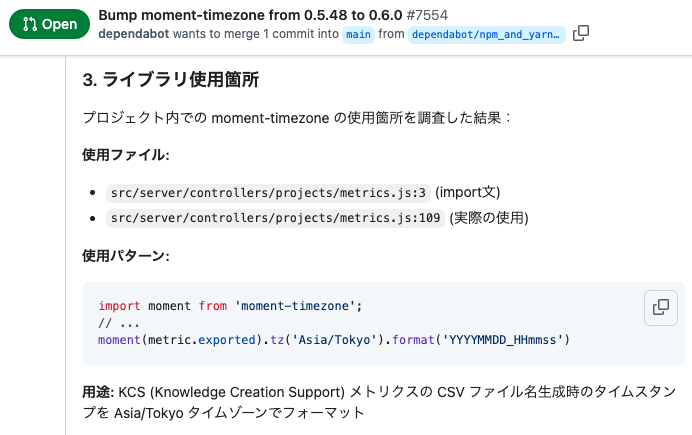Copy the code snippet to clipboard
This screenshot has height=435, width=692.
pyautogui.click(x=661, y=307)
